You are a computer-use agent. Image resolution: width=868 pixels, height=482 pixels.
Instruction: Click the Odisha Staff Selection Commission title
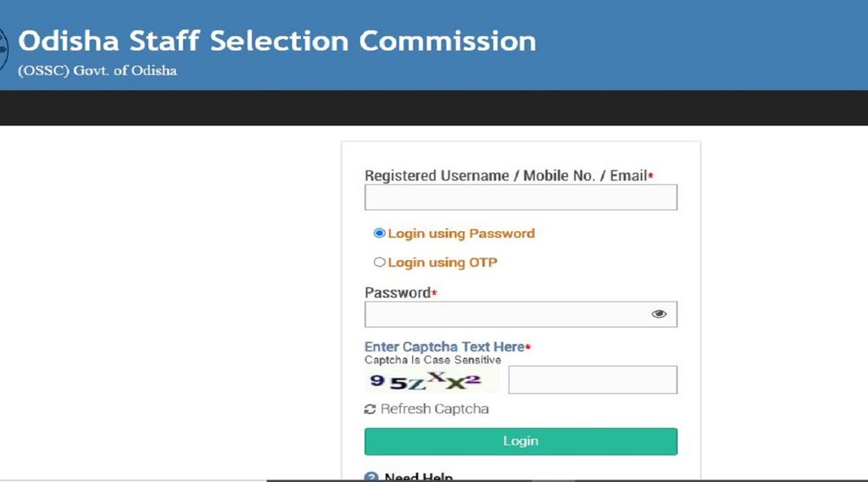pos(277,41)
